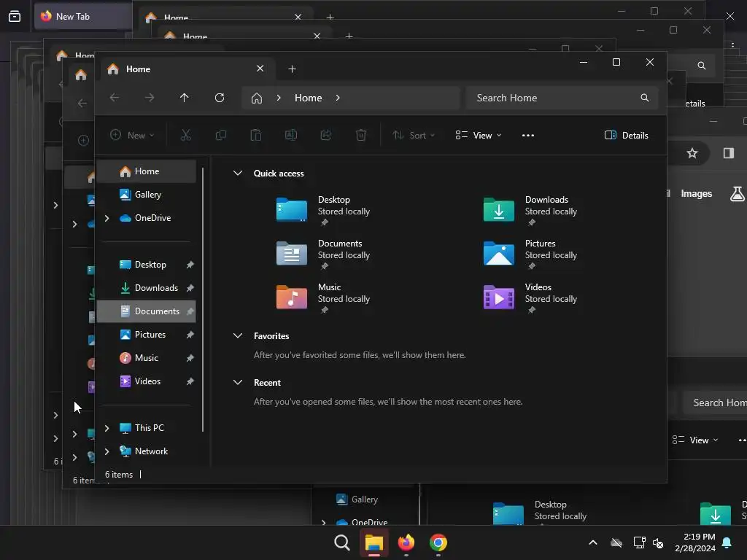Open the New dropdown in toolbar
747x560 pixels.
click(x=133, y=135)
